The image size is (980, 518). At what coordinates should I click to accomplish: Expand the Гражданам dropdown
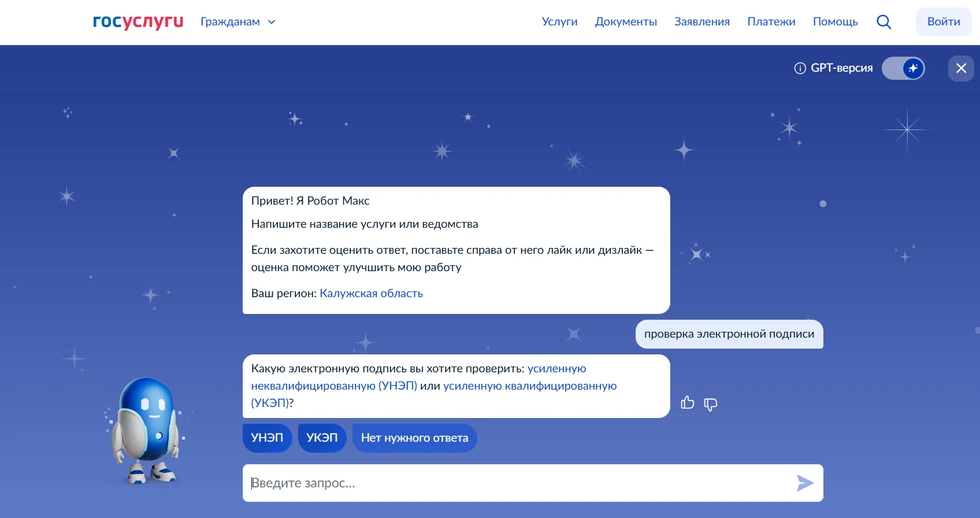pyautogui.click(x=237, y=22)
